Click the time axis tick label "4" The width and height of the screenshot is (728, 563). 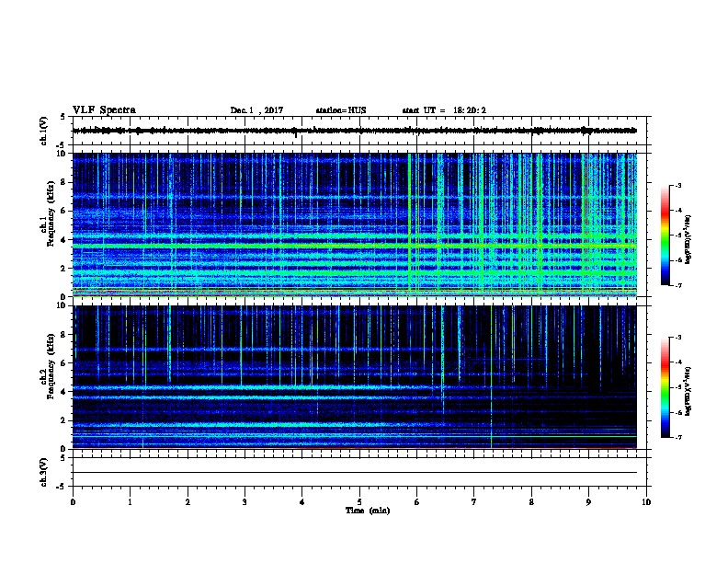302,502
